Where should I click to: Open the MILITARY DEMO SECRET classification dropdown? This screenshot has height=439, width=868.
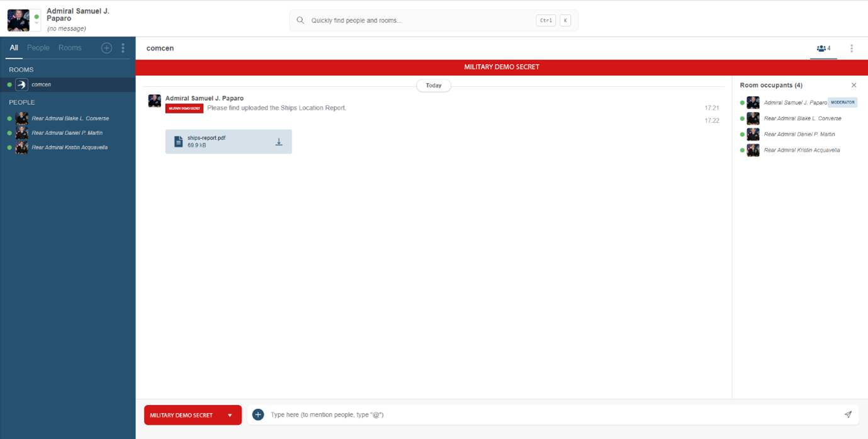(230, 415)
